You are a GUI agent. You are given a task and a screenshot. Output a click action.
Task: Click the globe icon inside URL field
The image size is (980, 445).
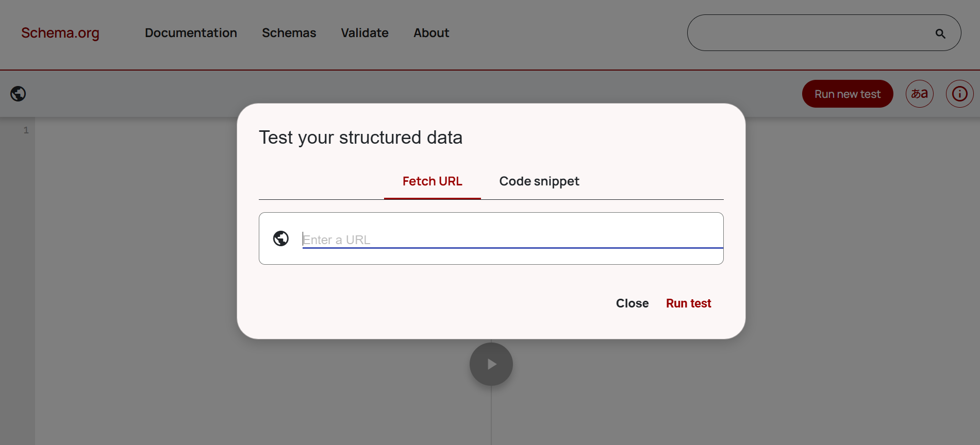(x=281, y=238)
